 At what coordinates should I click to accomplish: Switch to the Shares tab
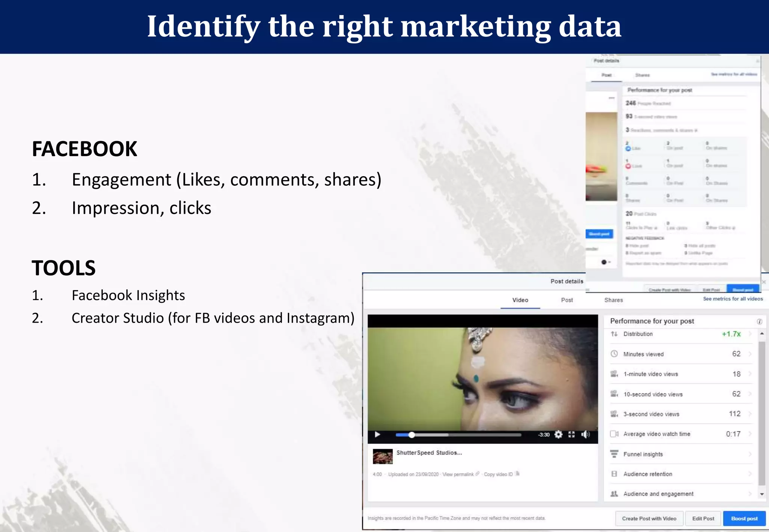pyautogui.click(x=614, y=300)
